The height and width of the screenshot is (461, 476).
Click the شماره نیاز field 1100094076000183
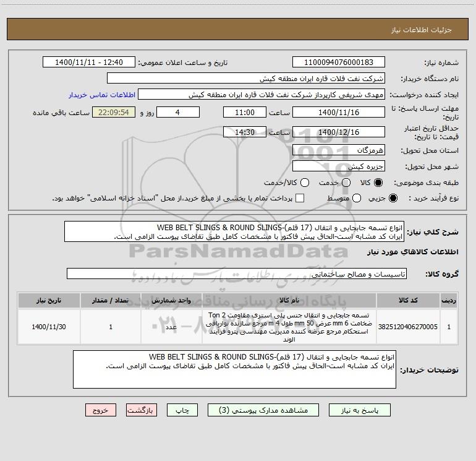tap(339, 62)
